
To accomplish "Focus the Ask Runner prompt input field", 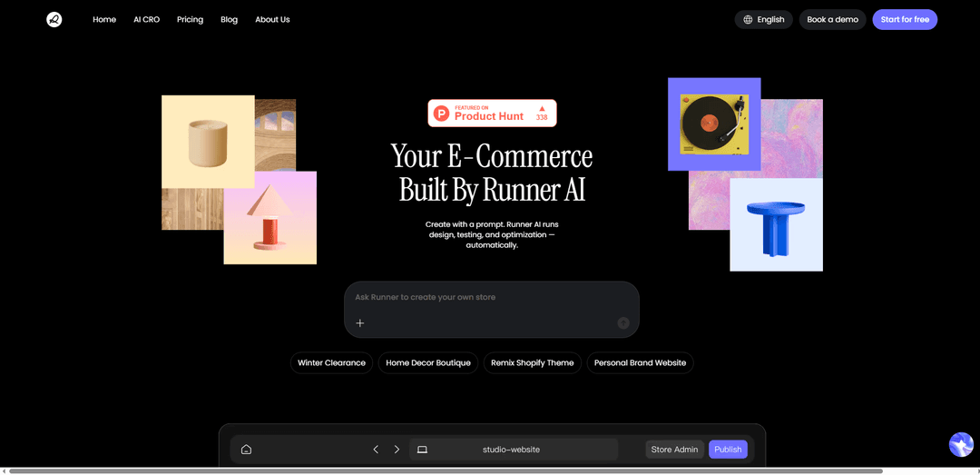I will pos(490,298).
